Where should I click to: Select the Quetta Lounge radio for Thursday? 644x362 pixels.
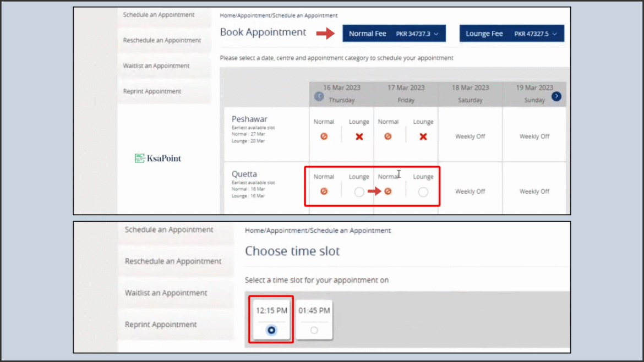[358, 192]
